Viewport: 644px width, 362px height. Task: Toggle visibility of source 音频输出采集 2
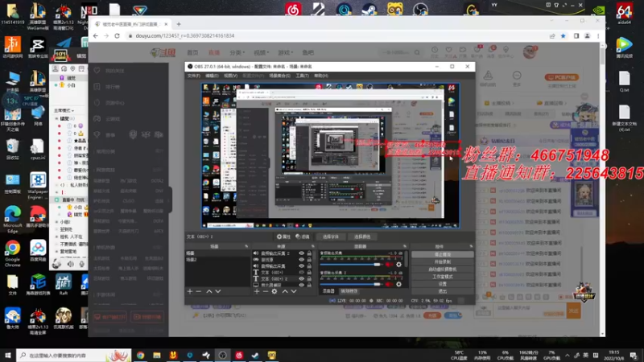(x=301, y=253)
